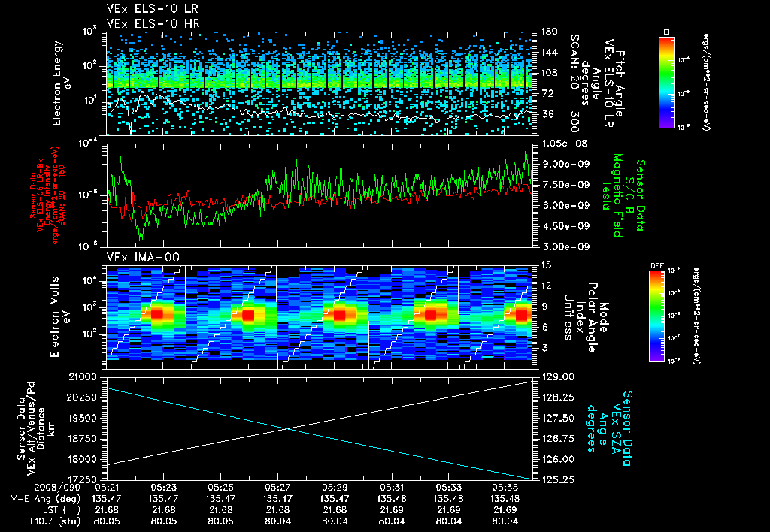
Task: Click altitude tick value 21000
Action: (x=81, y=377)
